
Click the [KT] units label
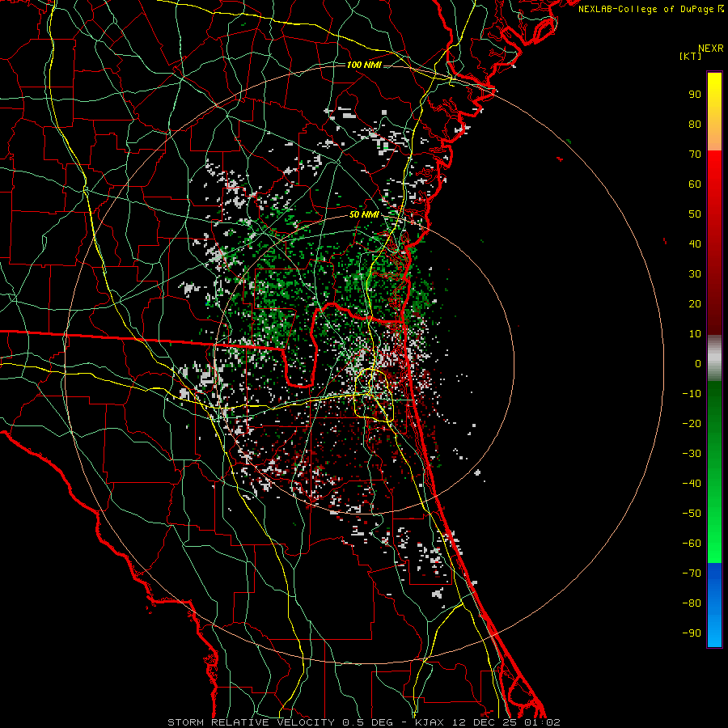click(x=691, y=56)
